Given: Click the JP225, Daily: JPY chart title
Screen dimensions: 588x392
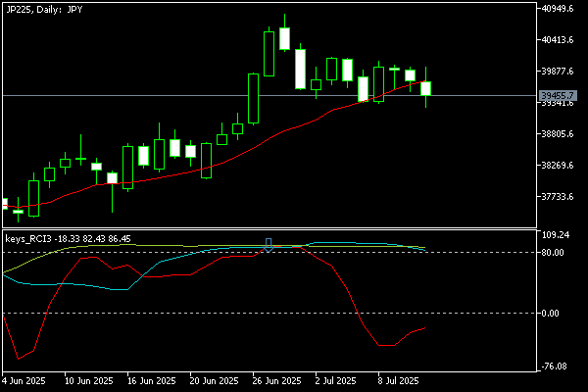Looking at the screenshot, I should coord(44,10).
